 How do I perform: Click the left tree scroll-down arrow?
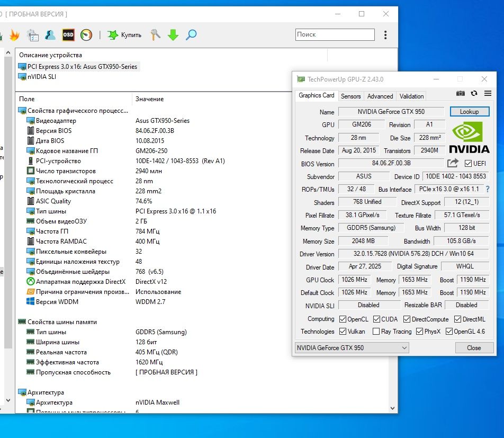coord(8,400)
